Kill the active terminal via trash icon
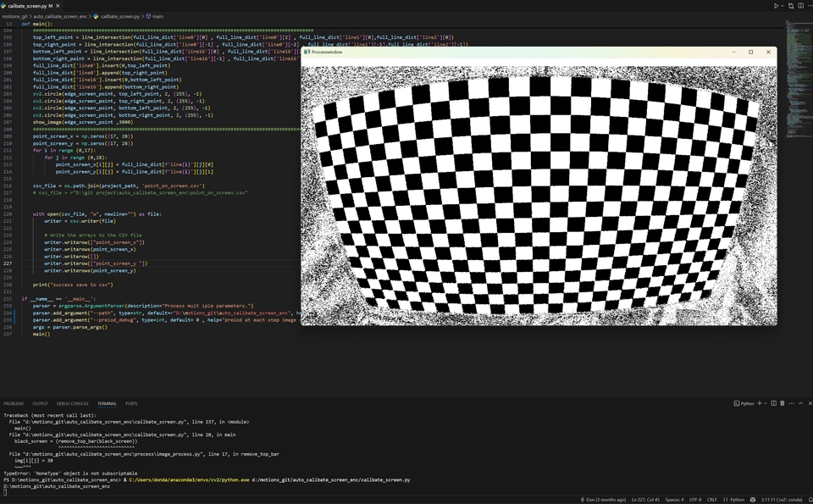Image resolution: width=813 pixels, height=504 pixels. click(x=782, y=404)
